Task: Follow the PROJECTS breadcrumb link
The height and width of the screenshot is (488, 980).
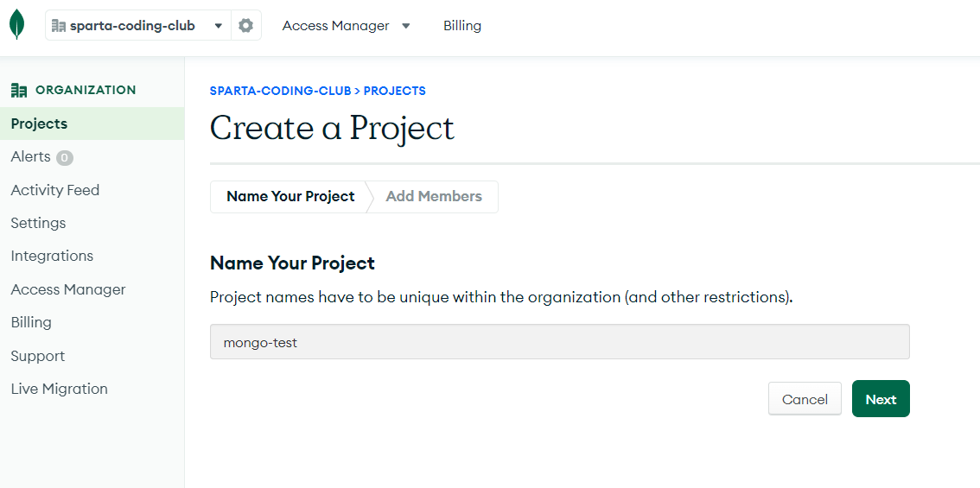Action: (x=394, y=91)
